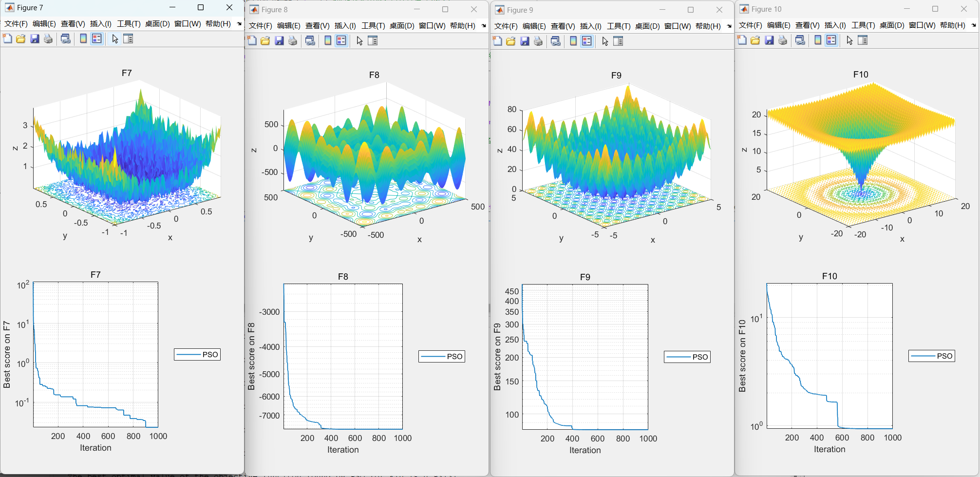Viewport: 980px width, 477px height.
Task: Click the F7 3D surface plot title
Action: coord(127,73)
